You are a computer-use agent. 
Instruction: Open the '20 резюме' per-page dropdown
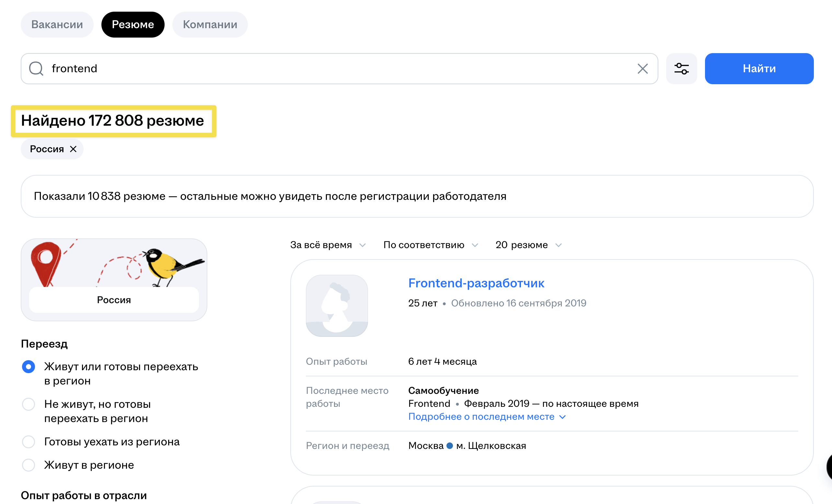click(528, 245)
